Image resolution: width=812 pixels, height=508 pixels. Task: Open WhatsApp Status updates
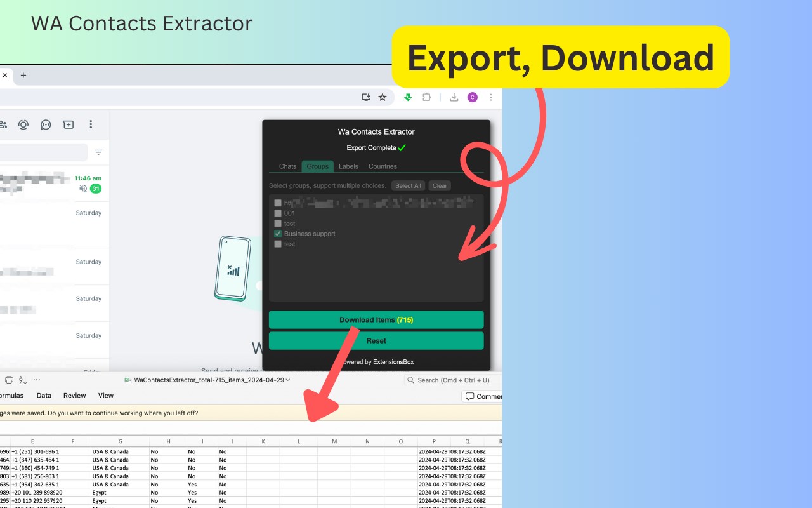tap(23, 124)
